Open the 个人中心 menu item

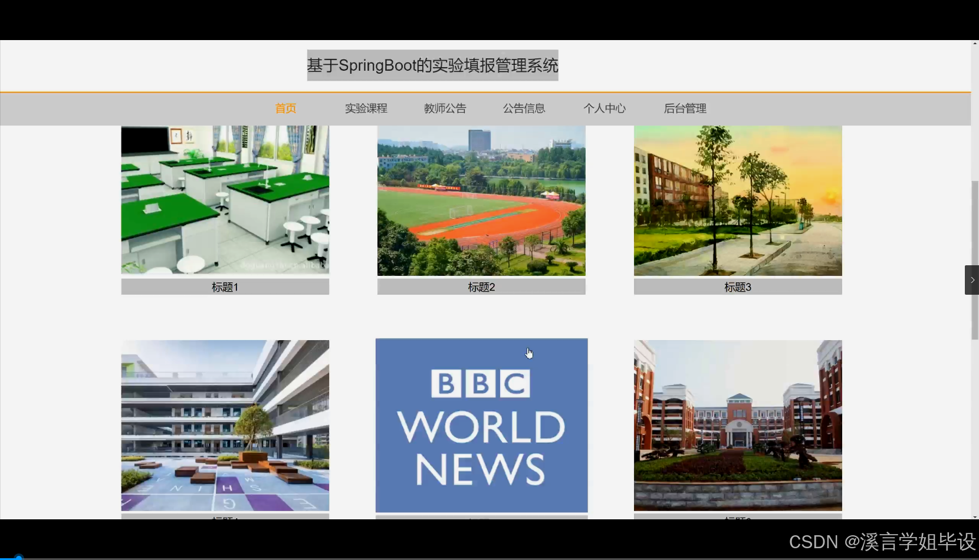point(605,108)
